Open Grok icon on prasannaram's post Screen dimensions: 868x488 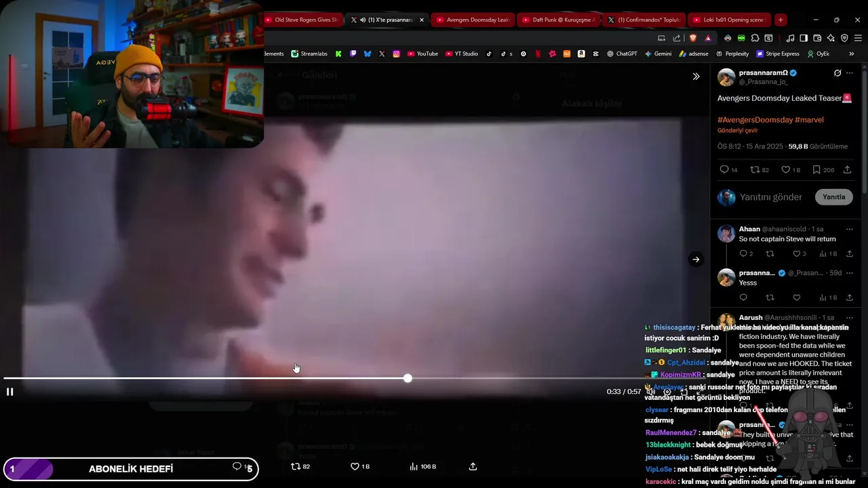(837, 73)
